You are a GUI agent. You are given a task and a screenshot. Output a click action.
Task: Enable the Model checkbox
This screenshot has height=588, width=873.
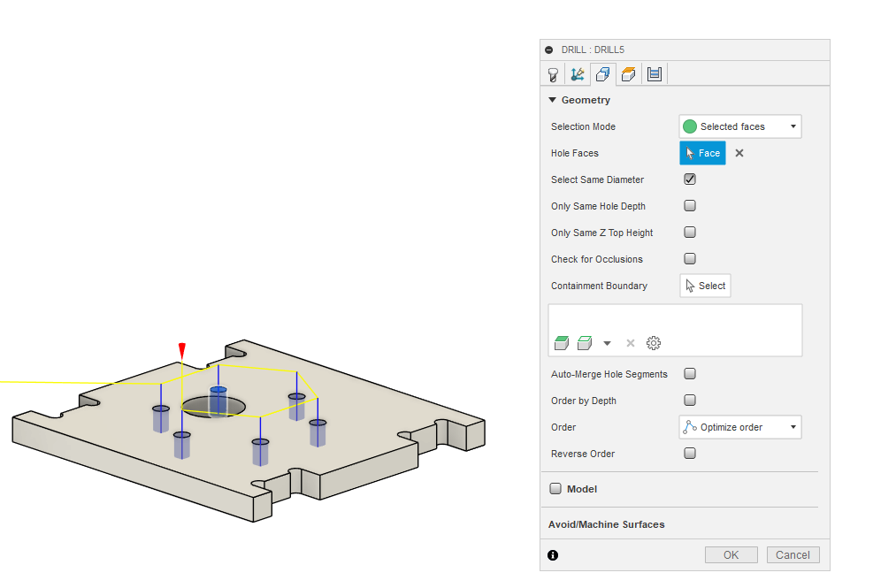[555, 489]
